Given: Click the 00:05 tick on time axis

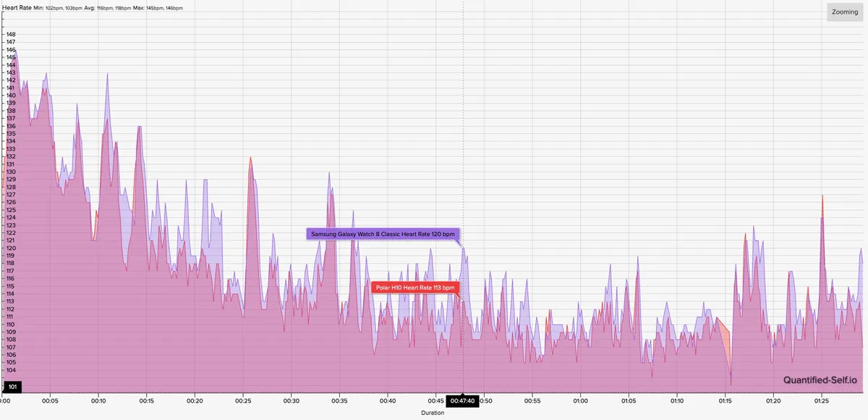Looking at the screenshot, I should [x=51, y=400].
